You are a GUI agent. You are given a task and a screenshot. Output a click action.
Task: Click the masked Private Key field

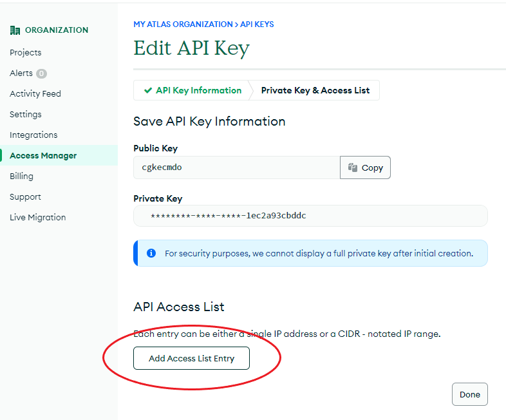point(310,216)
